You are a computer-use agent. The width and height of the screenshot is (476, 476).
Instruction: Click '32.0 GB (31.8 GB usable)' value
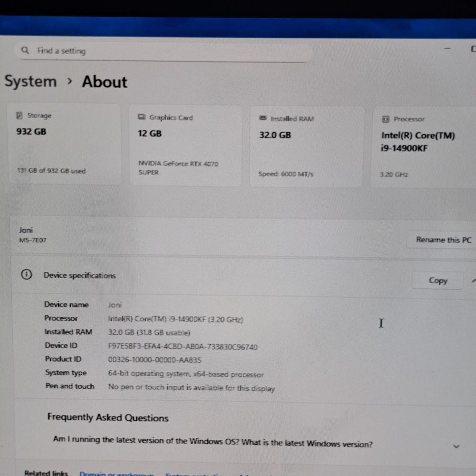tap(149, 333)
